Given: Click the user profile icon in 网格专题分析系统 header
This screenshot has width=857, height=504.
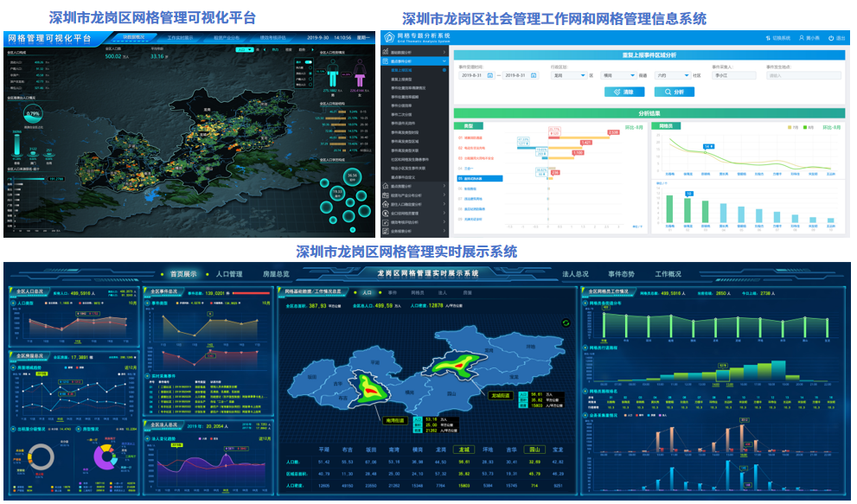Looking at the screenshot, I should [802, 38].
